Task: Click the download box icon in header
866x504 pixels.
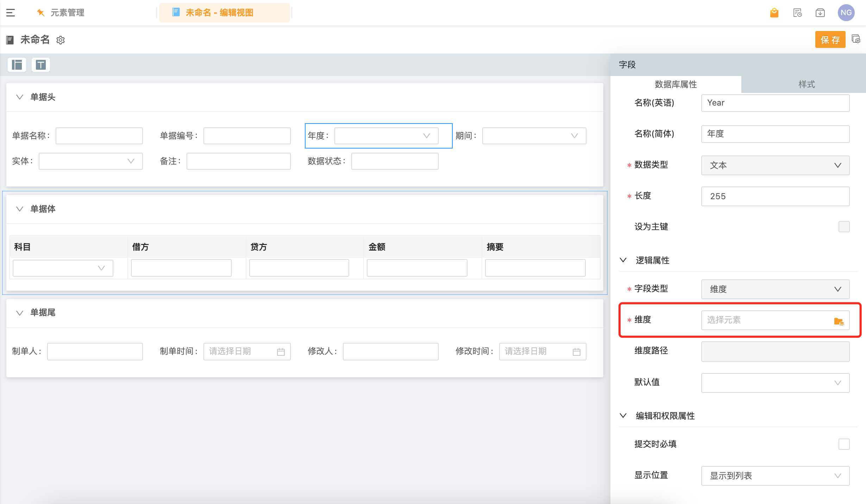Action: [x=820, y=13]
